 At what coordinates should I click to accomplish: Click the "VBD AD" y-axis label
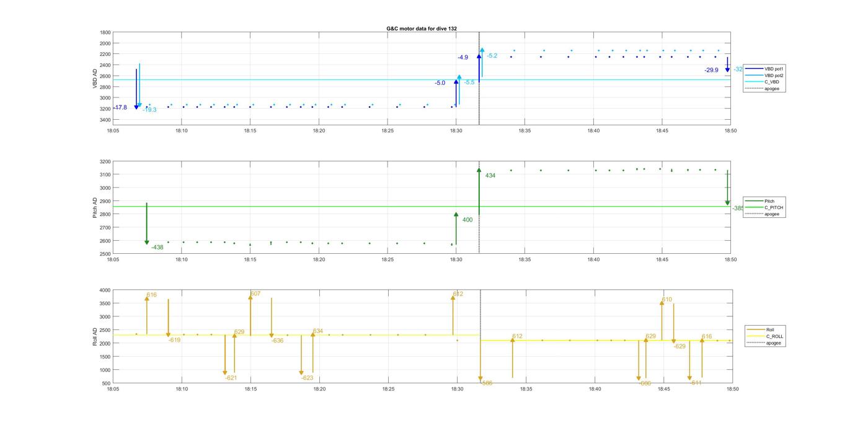tap(95, 78)
